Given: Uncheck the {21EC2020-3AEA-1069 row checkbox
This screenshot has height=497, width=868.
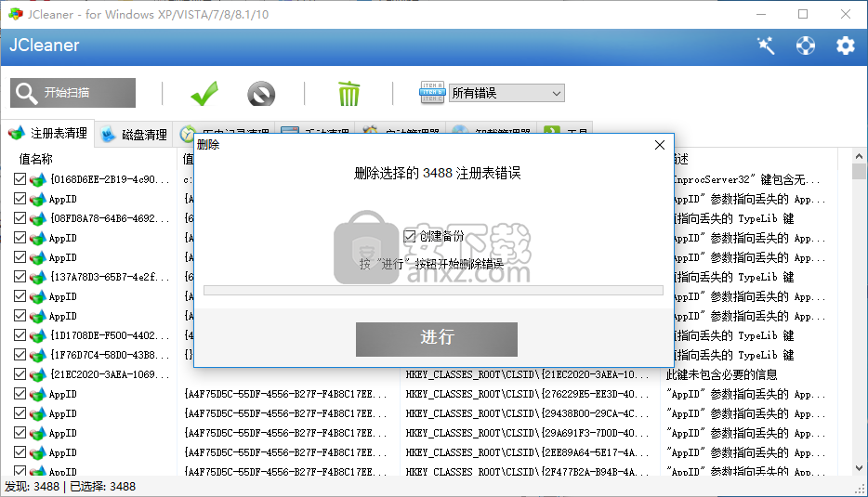Looking at the screenshot, I should (20, 374).
